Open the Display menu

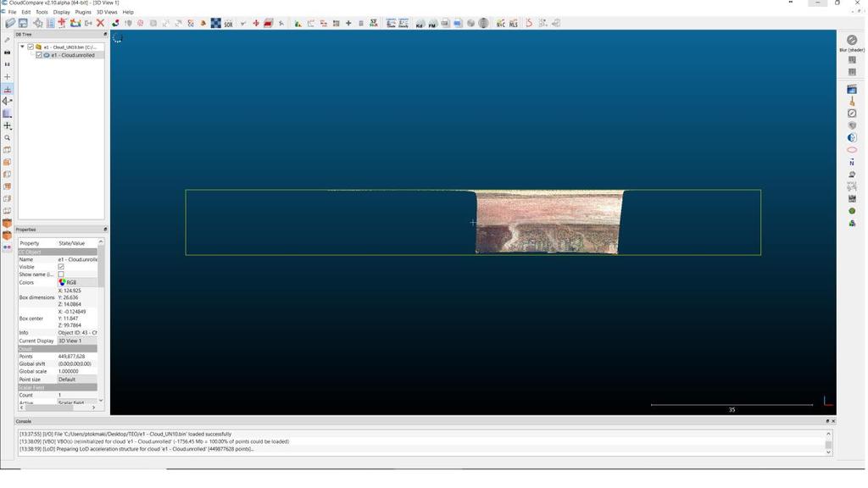coord(61,12)
